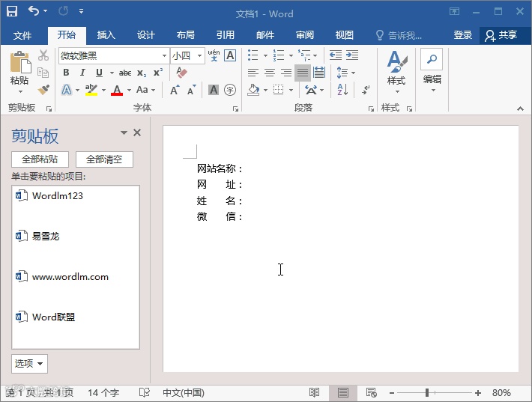Click the zoom slider handle
The height and width of the screenshot is (402, 532).
click(x=427, y=393)
